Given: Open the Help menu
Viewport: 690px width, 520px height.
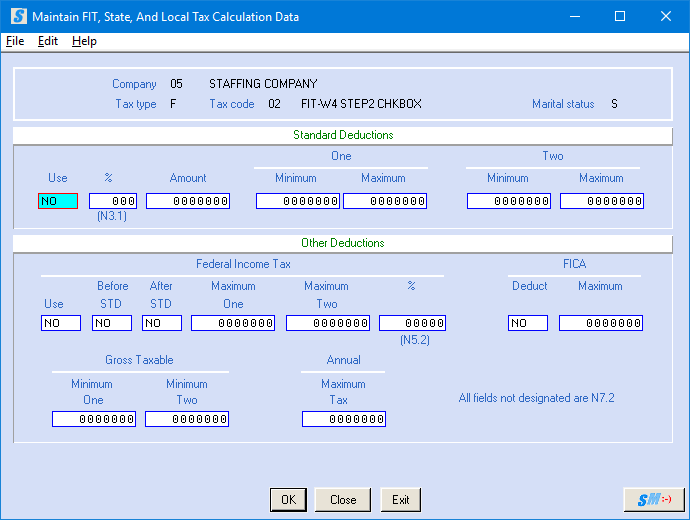Looking at the screenshot, I should [84, 41].
